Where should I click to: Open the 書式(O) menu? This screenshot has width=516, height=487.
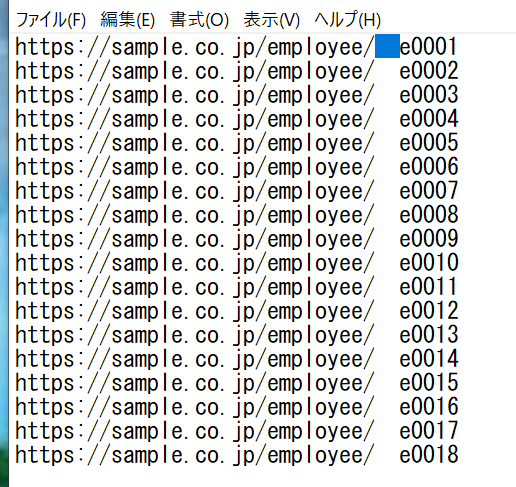tap(199, 20)
